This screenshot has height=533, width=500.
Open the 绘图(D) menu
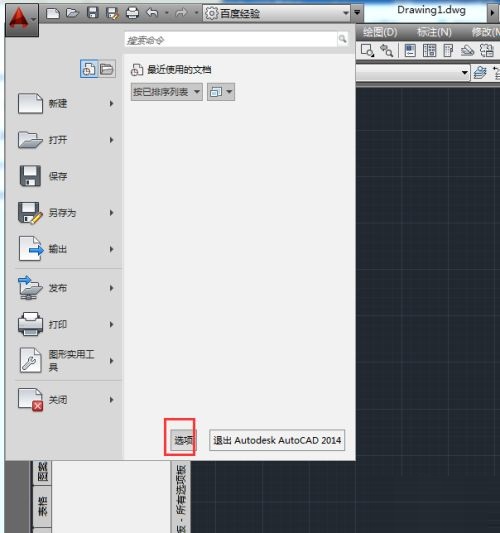pos(380,32)
